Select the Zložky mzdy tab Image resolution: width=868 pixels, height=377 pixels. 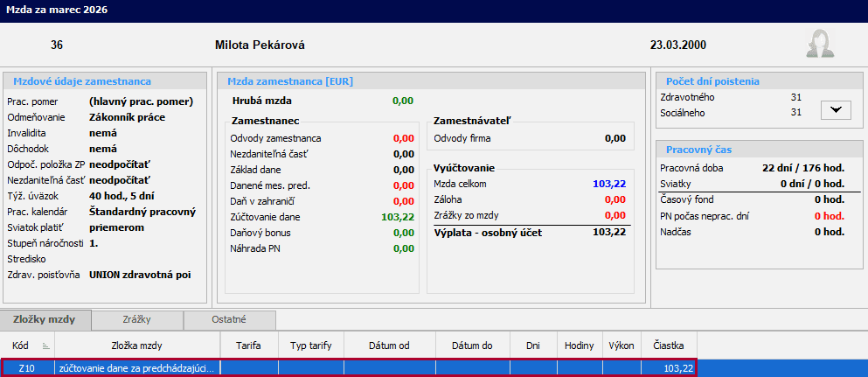[x=45, y=320]
